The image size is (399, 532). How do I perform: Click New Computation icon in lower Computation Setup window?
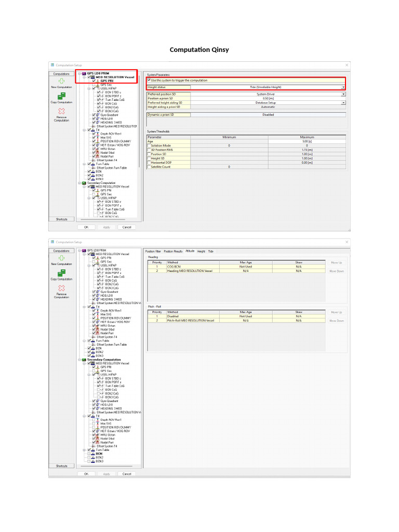coord(61,258)
